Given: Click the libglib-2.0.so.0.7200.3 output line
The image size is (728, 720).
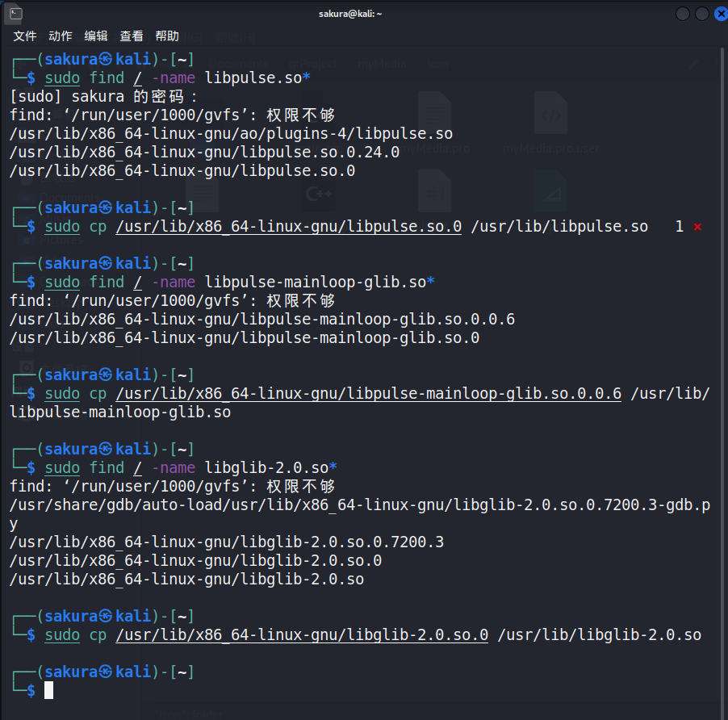Looking at the screenshot, I should click(226, 542).
